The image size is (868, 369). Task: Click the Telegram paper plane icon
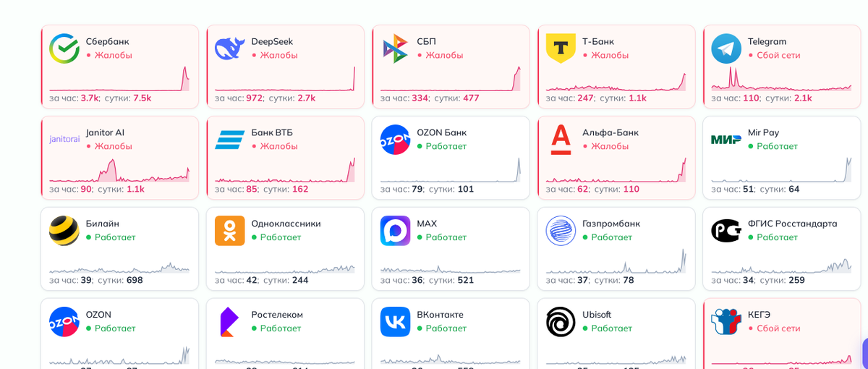click(726, 48)
